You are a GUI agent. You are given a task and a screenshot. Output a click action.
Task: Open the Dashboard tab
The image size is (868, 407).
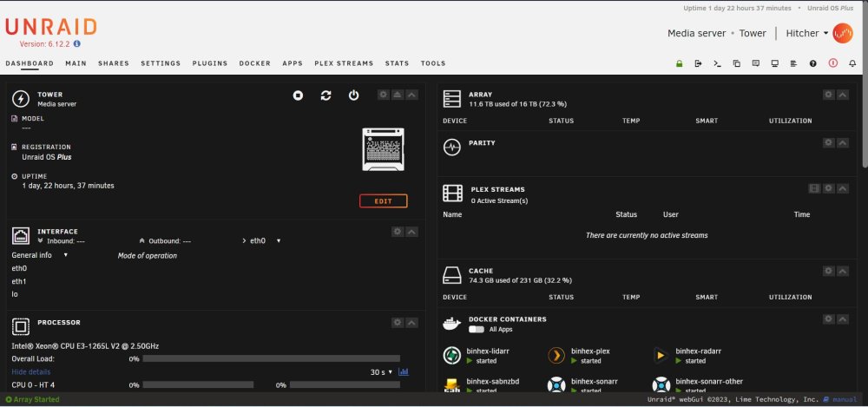[x=30, y=63]
